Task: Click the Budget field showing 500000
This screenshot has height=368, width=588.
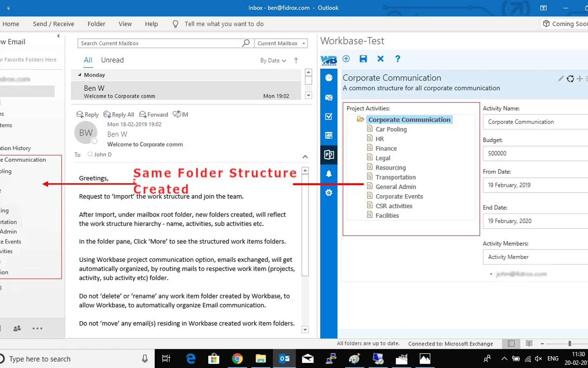Action: point(535,153)
